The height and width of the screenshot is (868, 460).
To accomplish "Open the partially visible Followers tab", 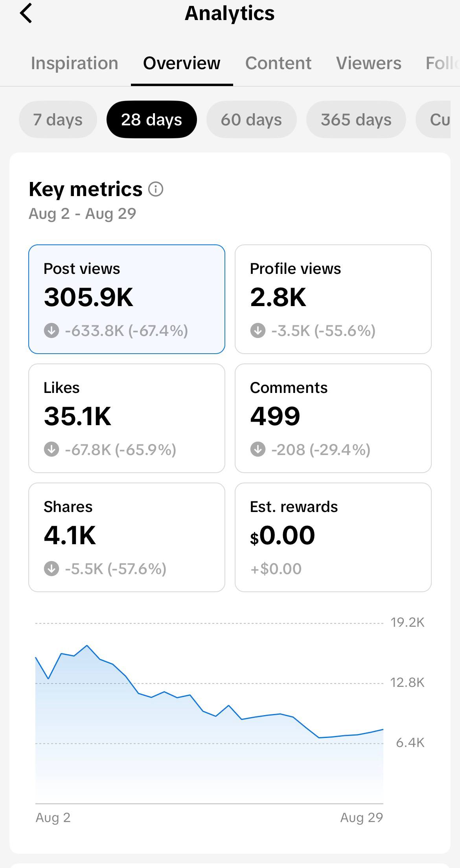I will [x=443, y=63].
